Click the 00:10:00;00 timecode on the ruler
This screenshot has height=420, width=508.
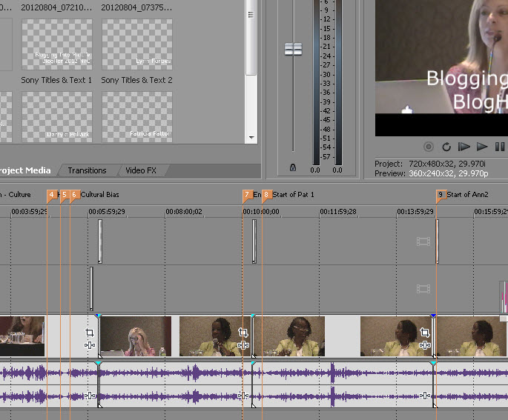tap(261, 212)
